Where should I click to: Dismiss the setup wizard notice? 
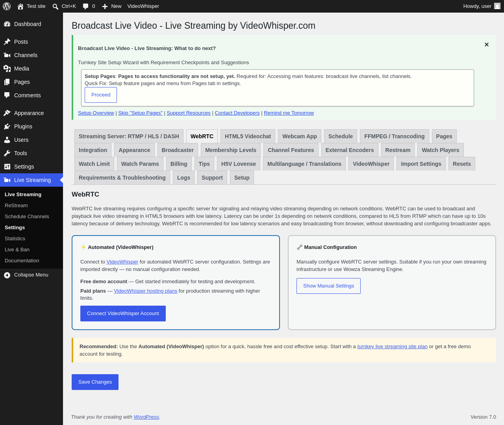487,45
